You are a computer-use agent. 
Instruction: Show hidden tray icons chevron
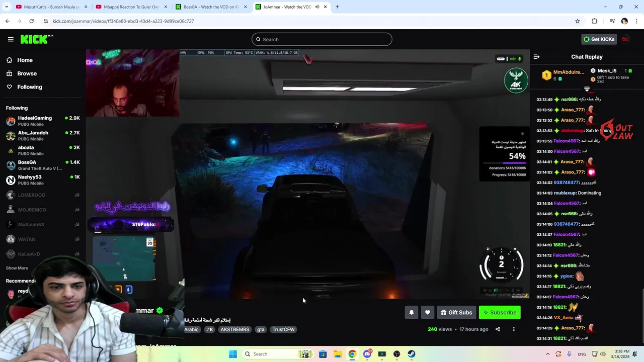pos(548,354)
